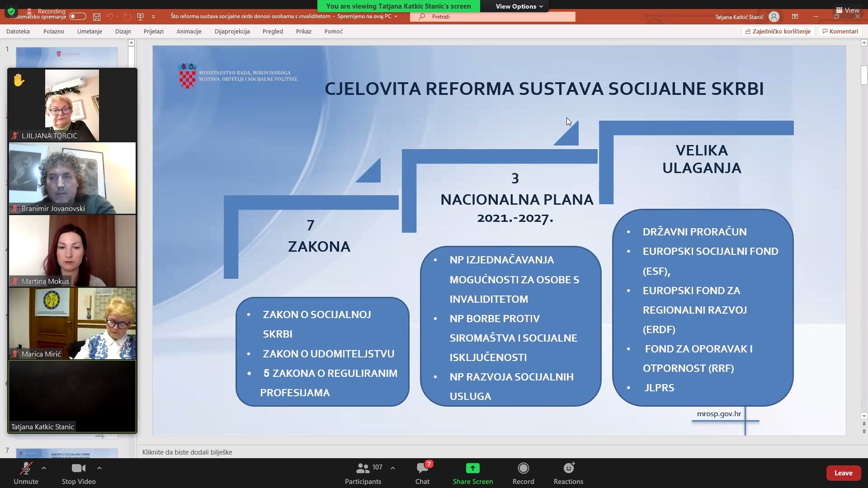
Task: Click the JLPRS bullet text
Action: (x=659, y=388)
